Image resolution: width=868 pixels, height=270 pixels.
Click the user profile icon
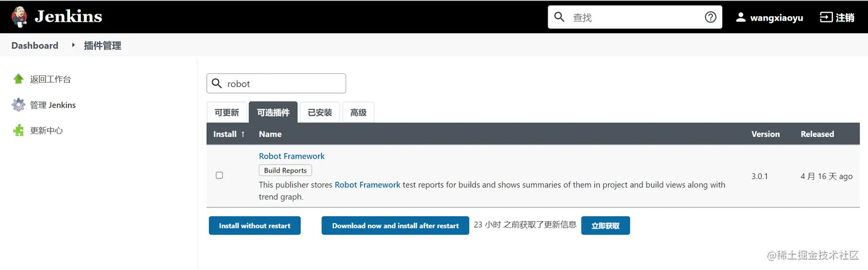[741, 17]
